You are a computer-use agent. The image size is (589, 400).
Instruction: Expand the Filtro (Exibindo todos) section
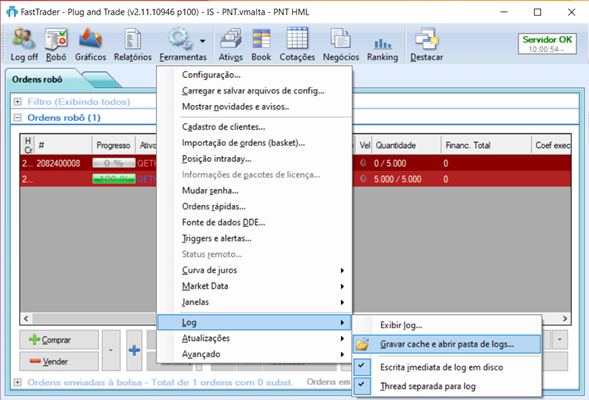[x=18, y=101]
